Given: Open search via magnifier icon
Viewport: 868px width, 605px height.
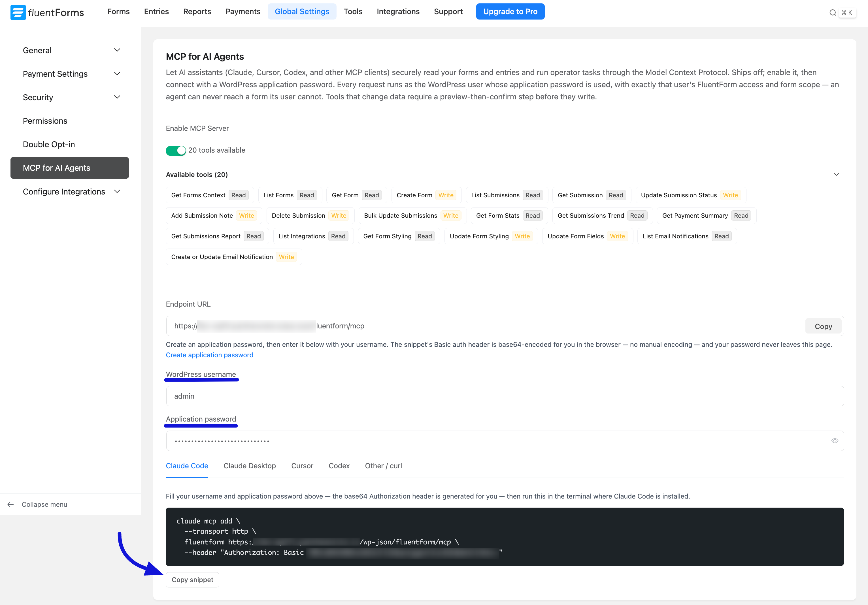Looking at the screenshot, I should tap(833, 12).
